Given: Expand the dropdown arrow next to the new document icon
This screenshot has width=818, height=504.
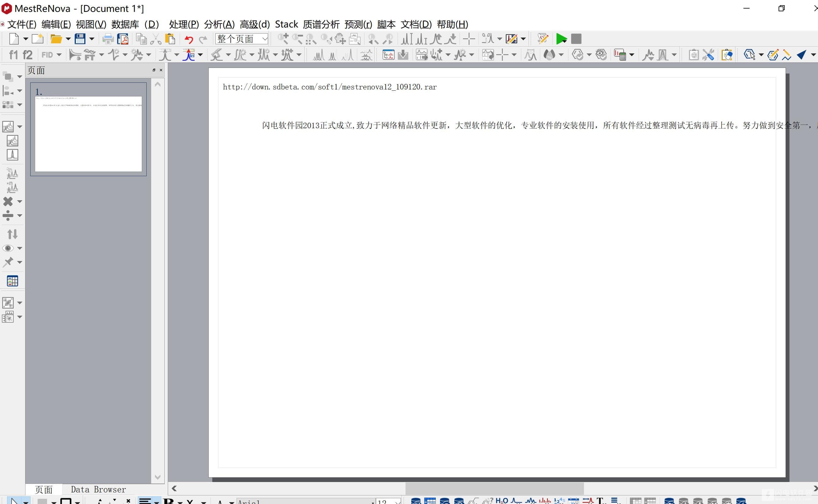Looking at the screenshot, I should pos(25,39).
